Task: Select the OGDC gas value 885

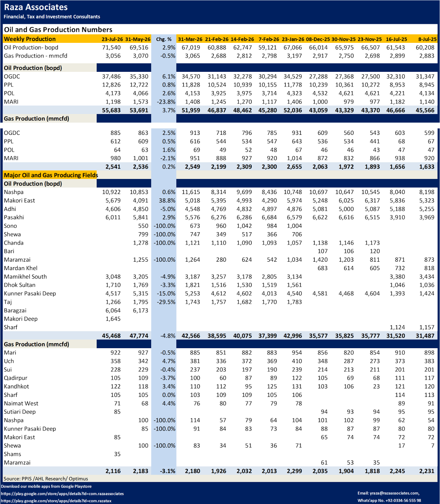Action: 115,133
